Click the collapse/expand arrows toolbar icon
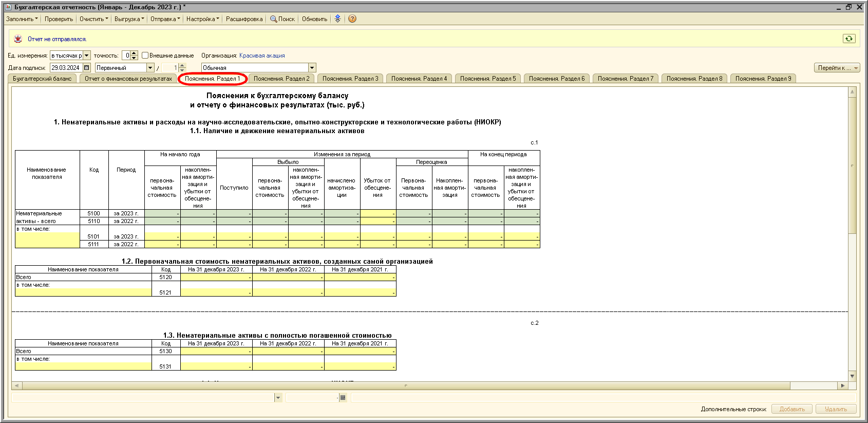 pyautogui.click(x=337, y=19)
